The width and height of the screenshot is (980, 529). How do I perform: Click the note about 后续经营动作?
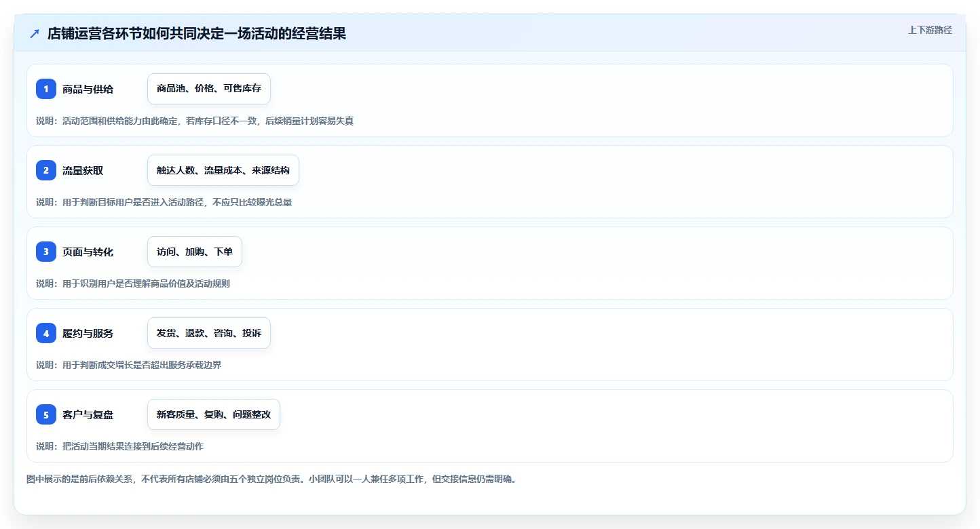click(x=120, y=446)
